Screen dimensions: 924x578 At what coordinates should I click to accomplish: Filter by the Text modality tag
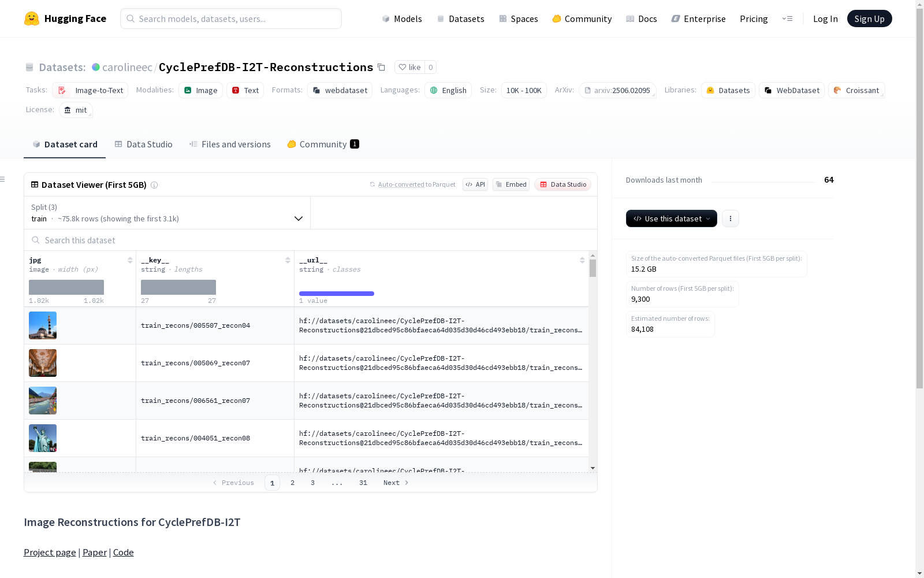pos(245,90)
